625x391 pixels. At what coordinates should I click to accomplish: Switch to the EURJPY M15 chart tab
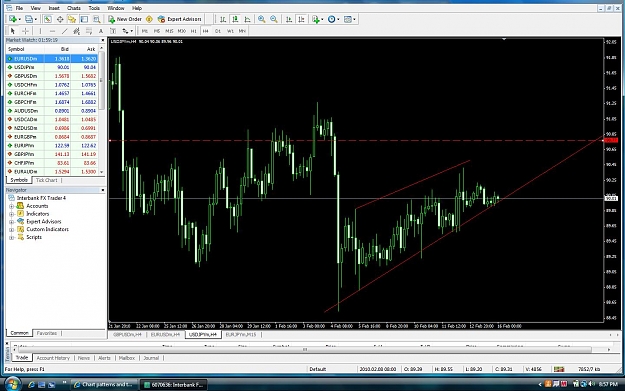(x=241, y=334)
